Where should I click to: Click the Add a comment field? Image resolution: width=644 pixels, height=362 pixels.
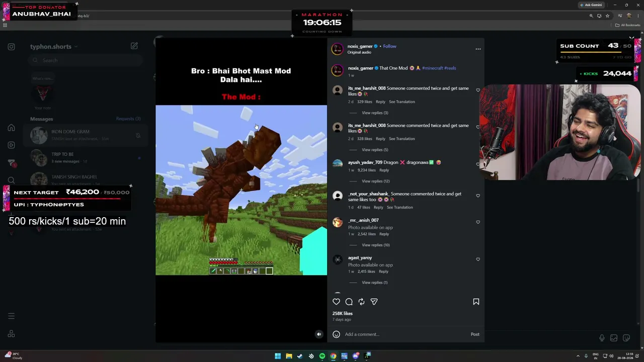click(x=405, y=334)
